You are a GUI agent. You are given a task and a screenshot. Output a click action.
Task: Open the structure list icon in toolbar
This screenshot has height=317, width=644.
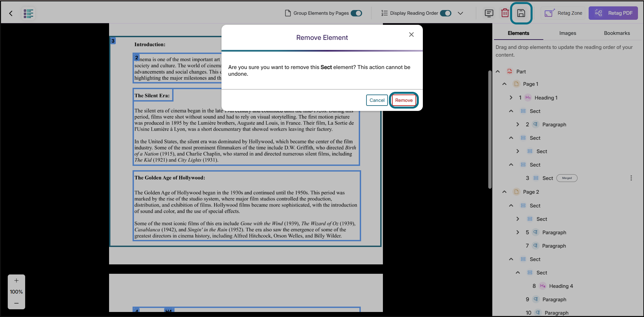click(29, 13)
